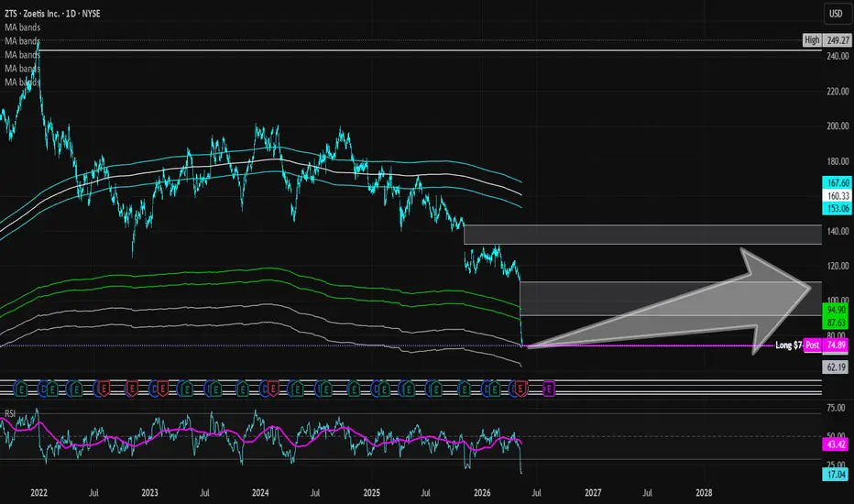This screenshot has width=854, height=504.
Task: Select the magenta Post 74.89 price tag
Action: [827, 345]
